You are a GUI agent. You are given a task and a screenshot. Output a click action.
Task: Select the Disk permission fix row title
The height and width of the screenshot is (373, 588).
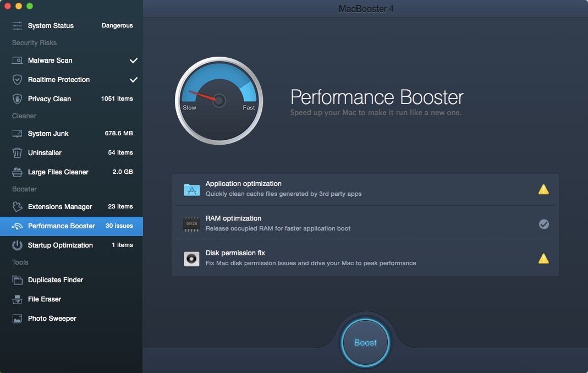pos(235,253)
